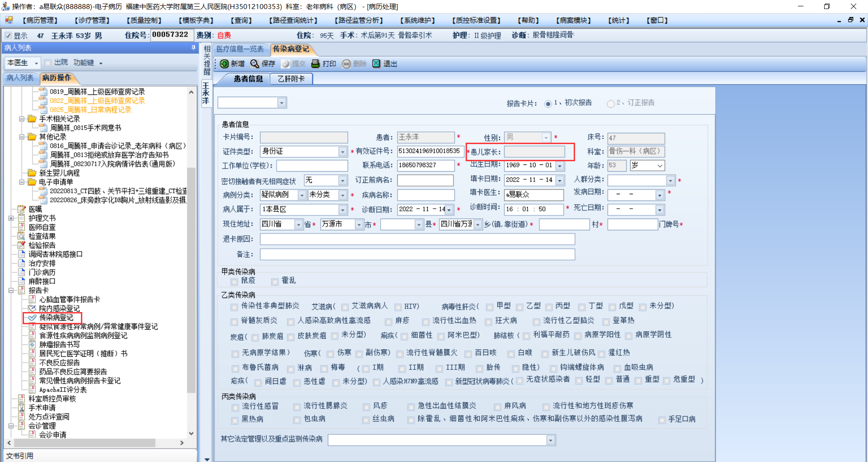Open the province dropdown showing 四川省
Screen dimensions: 868x462
(x=298, y=224)
